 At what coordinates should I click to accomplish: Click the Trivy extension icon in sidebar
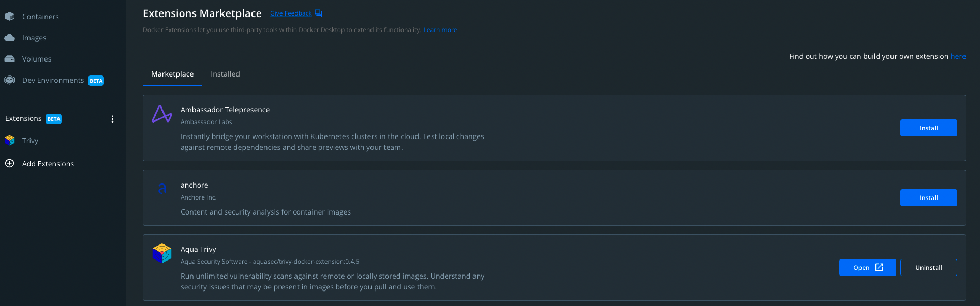click(9, 141)
